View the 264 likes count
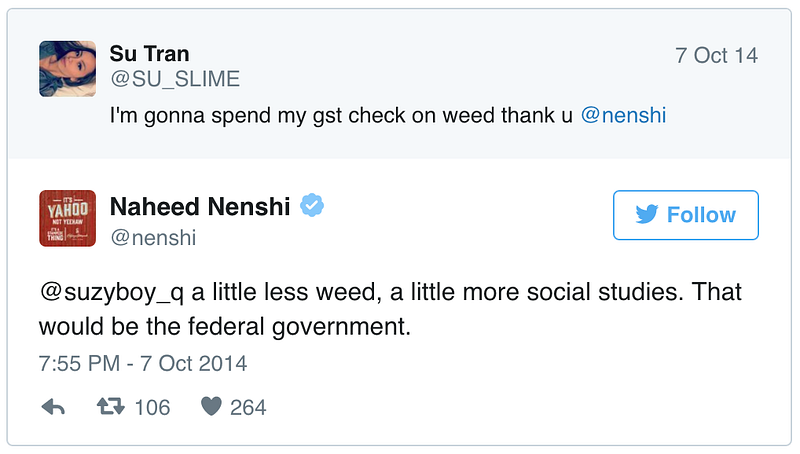This screenshot has width=800, height=454. point(248,407)
